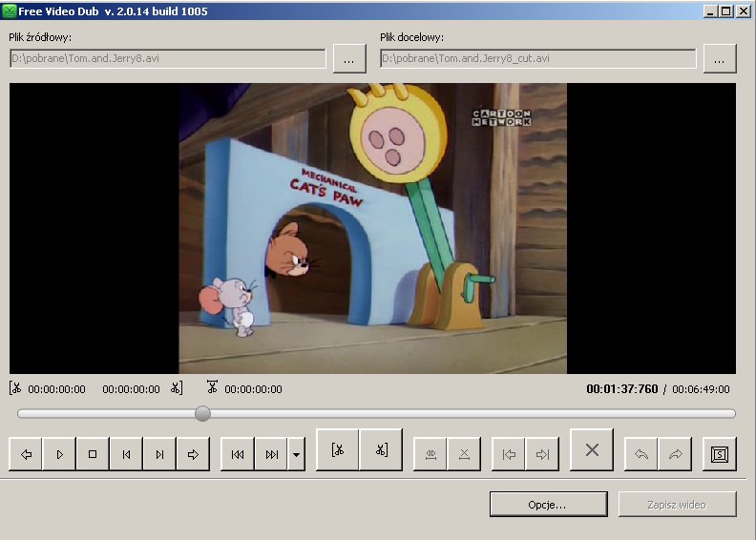The image size is (756, 540).
Task: Click the disabled split-selection icon button
Action: coord(430,454)
